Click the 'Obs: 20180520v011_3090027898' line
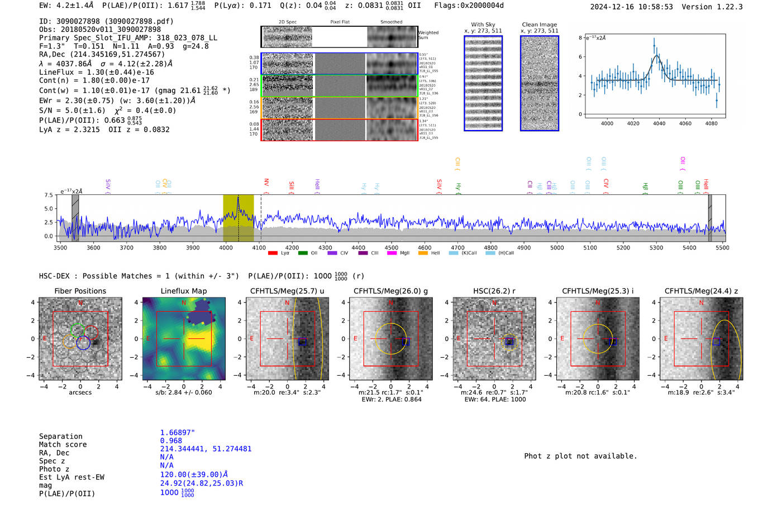This screenshot has height=532, width=782. [x=100, y=30]
